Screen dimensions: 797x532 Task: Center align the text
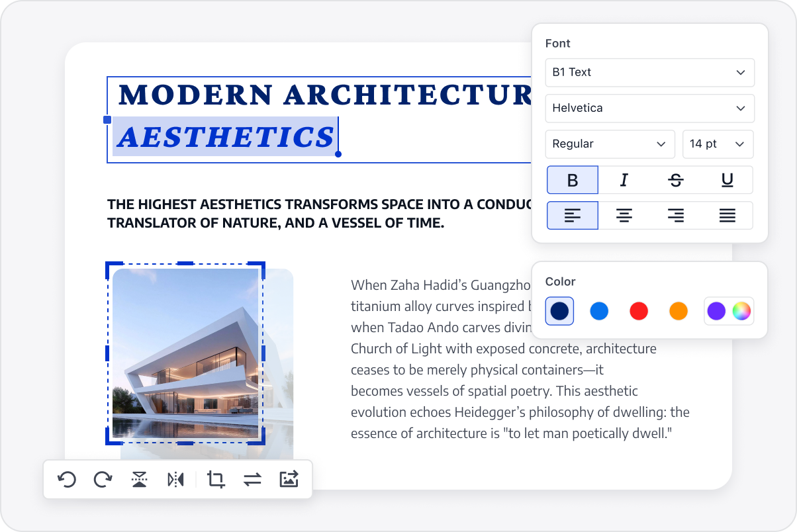(x=624, y=216)
